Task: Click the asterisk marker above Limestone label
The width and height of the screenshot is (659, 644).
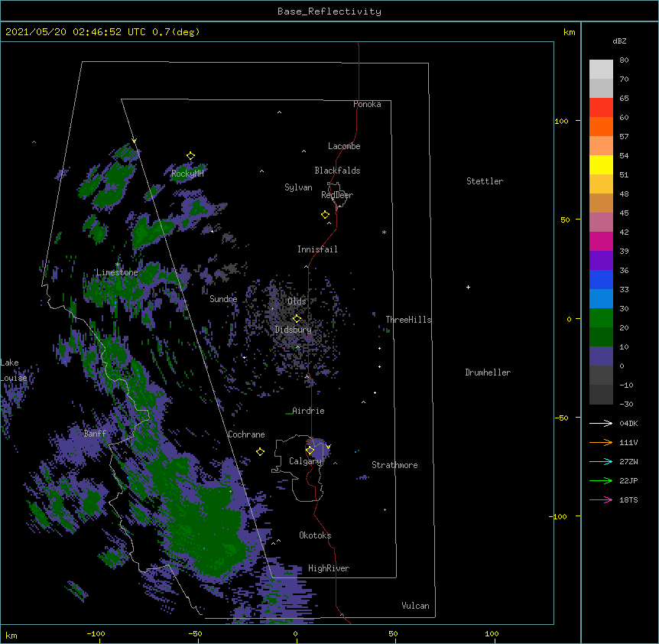Action: (118, 265)
